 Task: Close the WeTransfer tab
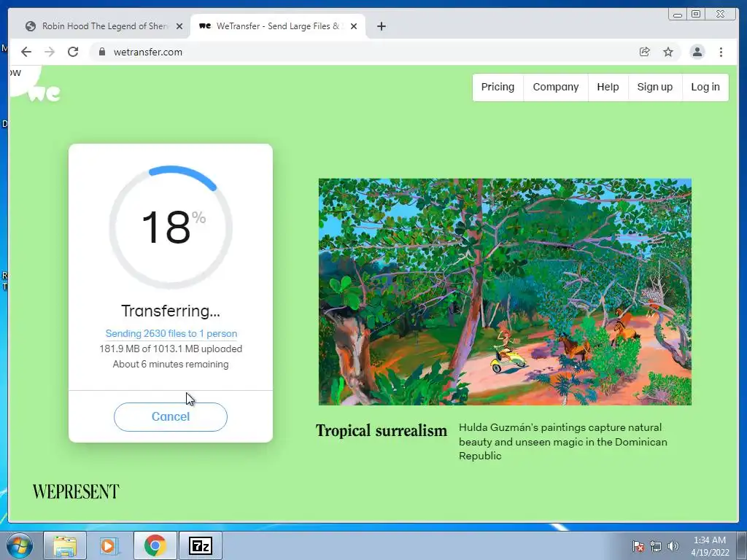[x=354, y=26]
